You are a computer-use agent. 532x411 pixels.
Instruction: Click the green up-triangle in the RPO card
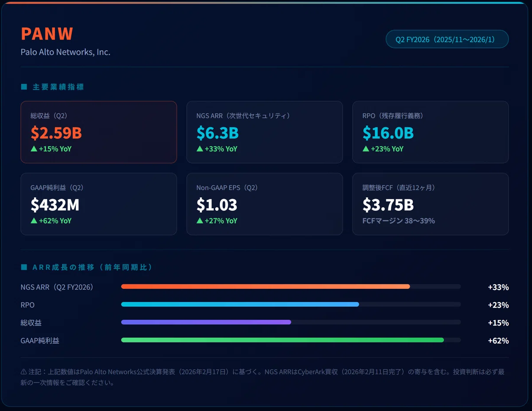tap(366, 149)
